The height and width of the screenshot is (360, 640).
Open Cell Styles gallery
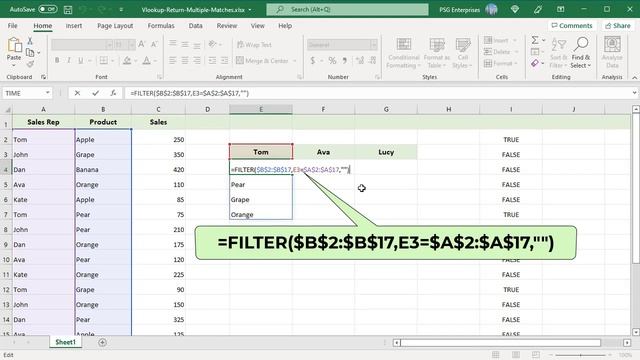[x=462, y=53]
